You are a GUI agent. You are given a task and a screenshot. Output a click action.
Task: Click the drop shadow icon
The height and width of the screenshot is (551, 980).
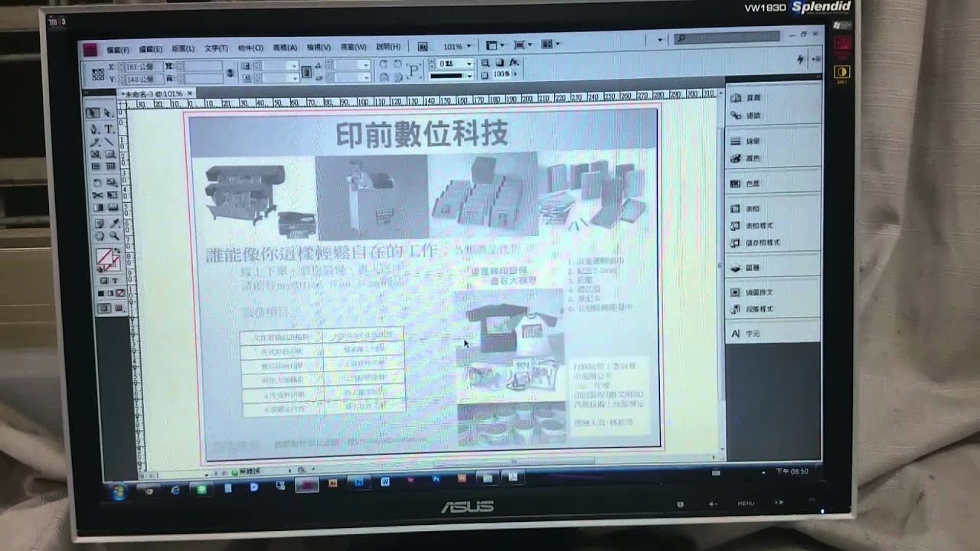pos(499,63)
